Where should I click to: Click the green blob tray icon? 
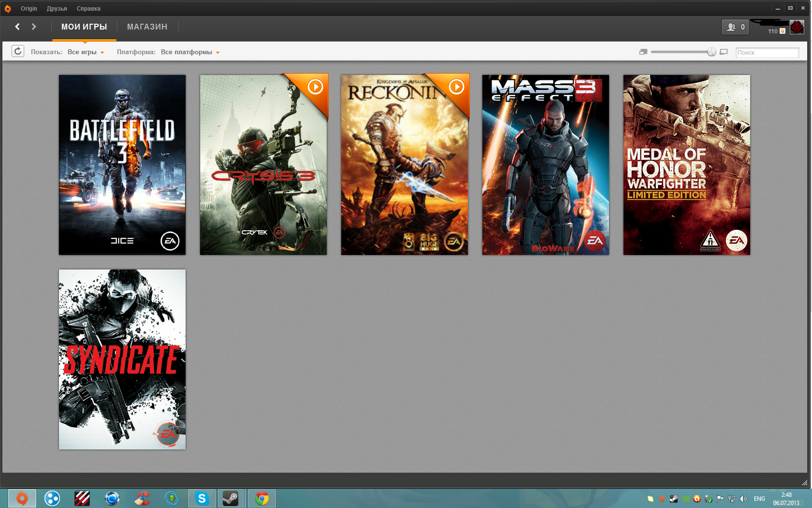click(x=651, y=499)
